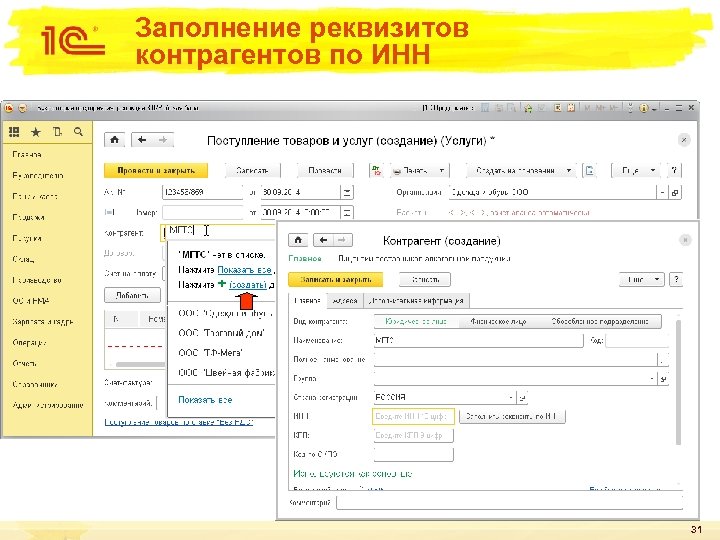The height and width of the screenshot is (540, 720).
Task: Open calendar for the Номер date field
Action: click(x=347, y=212)
